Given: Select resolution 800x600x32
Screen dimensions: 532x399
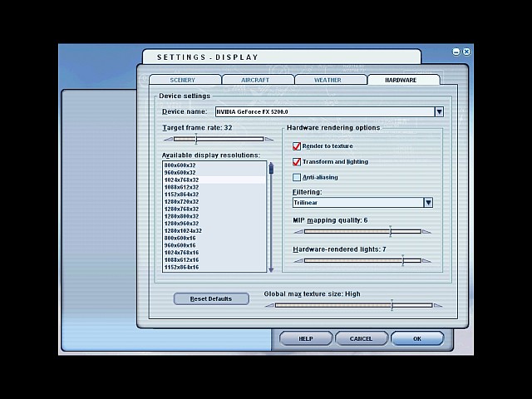Looking at the screenshot, I should [x=214, y=165].
